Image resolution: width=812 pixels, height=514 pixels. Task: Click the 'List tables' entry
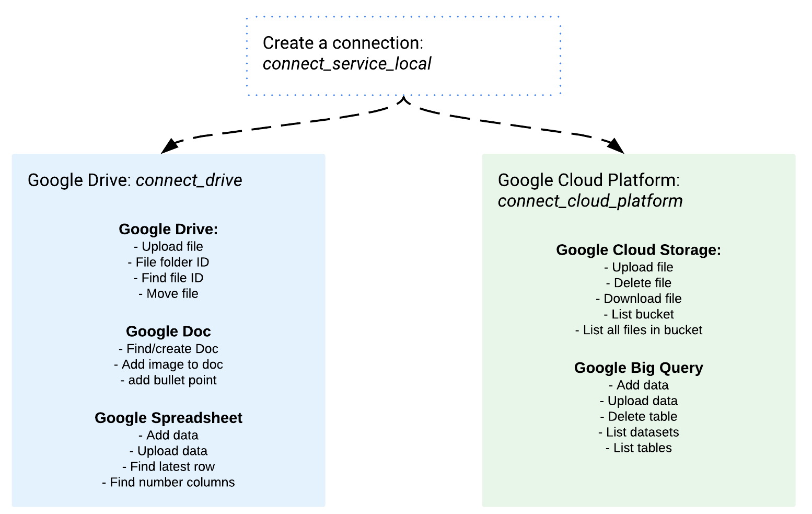[x=639, y=448]
